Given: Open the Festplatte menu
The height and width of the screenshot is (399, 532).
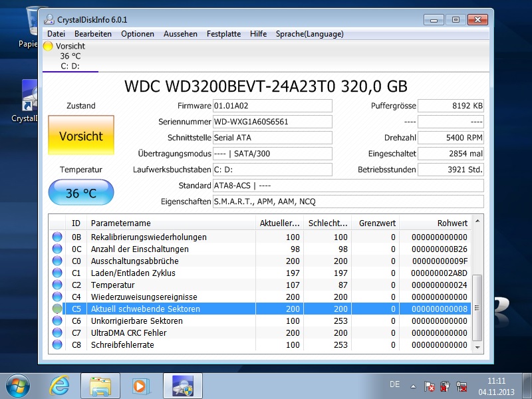Looking at the screenshot, I should 223,34.
